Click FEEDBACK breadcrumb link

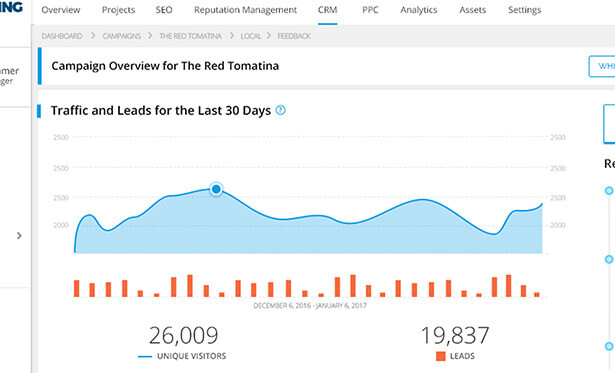pos(294,36)
